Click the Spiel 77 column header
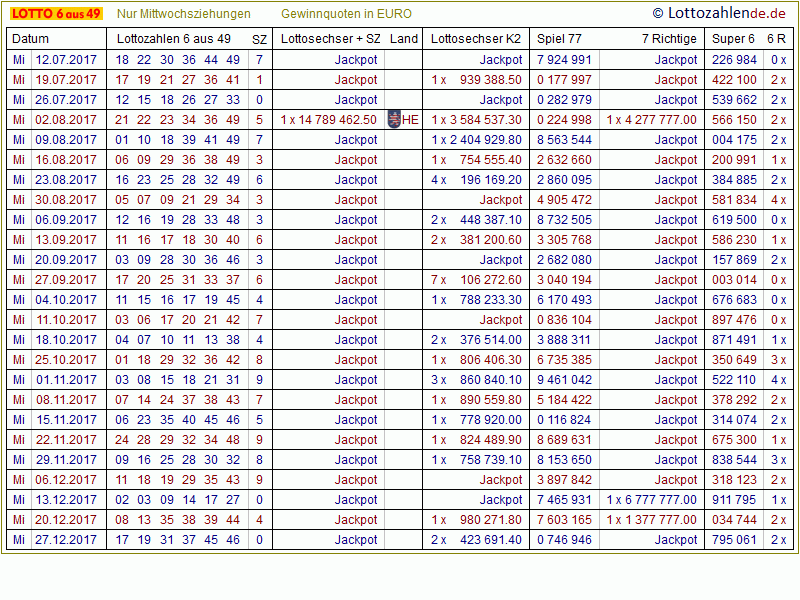This screenshot has height=600, width=800. click(x=559, y=39)
